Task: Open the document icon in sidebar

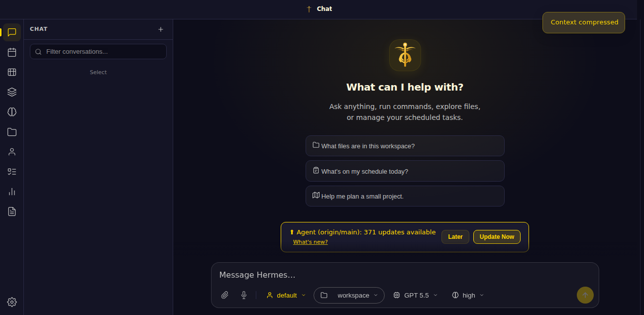Action: [12, 211]
